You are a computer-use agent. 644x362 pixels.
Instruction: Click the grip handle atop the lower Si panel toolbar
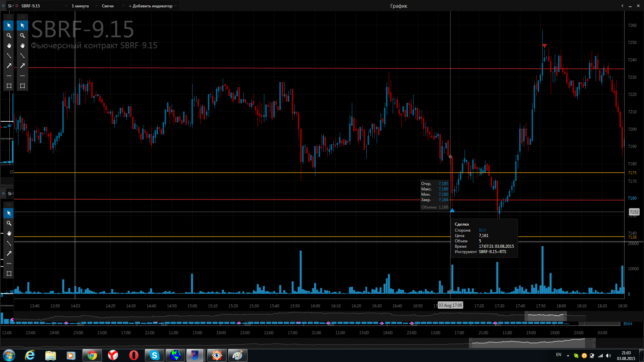click(x=9, y=204)
